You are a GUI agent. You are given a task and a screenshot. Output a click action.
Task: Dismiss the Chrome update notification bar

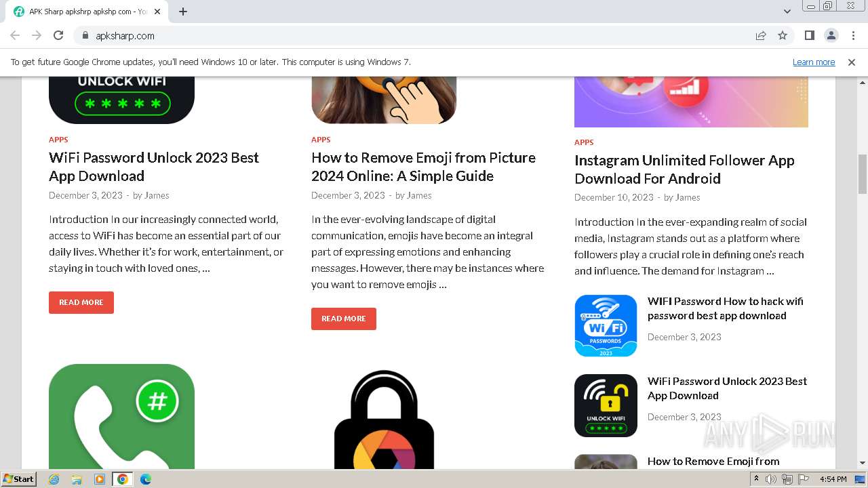852,62
